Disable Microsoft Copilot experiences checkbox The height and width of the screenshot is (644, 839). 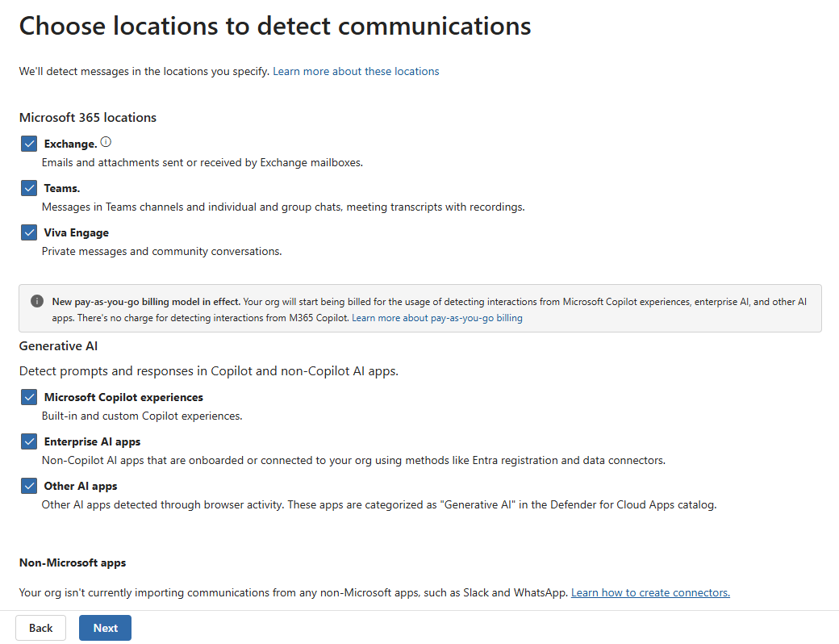point(30,397)
